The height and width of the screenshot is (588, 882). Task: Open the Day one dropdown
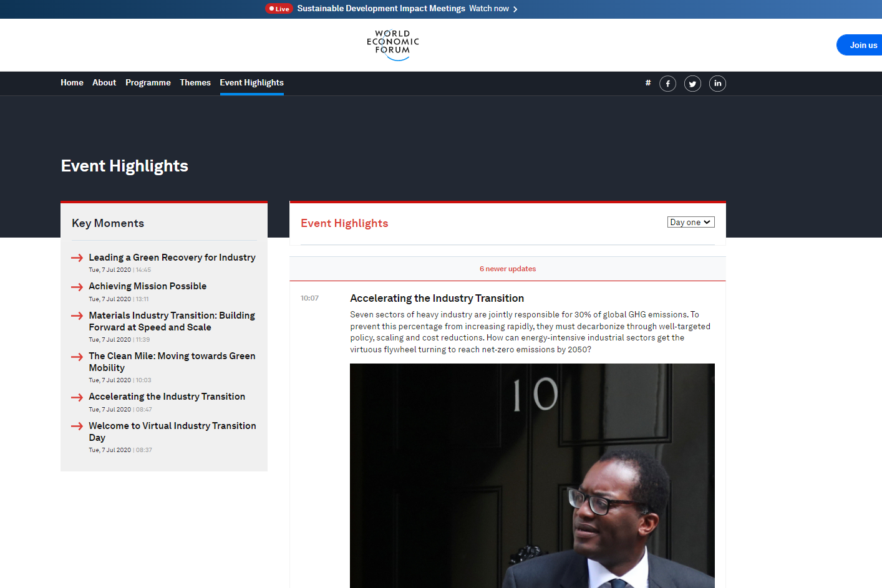(691, 222)
